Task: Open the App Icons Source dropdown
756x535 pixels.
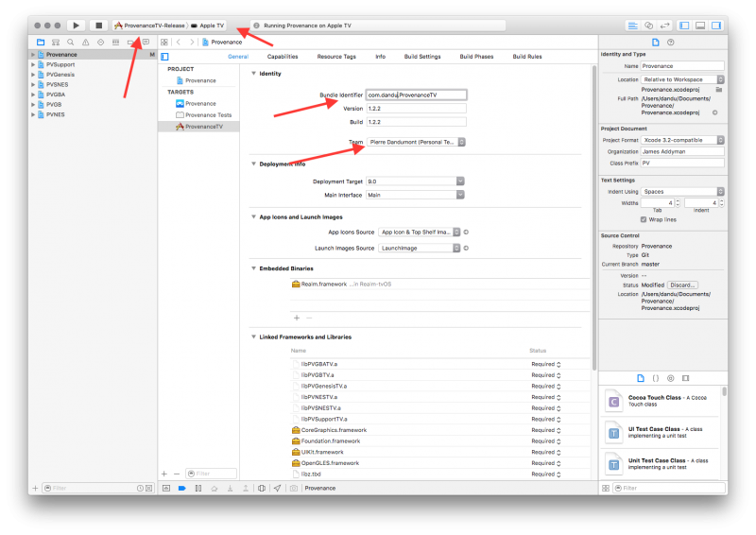Action: (x=420, y=232)
